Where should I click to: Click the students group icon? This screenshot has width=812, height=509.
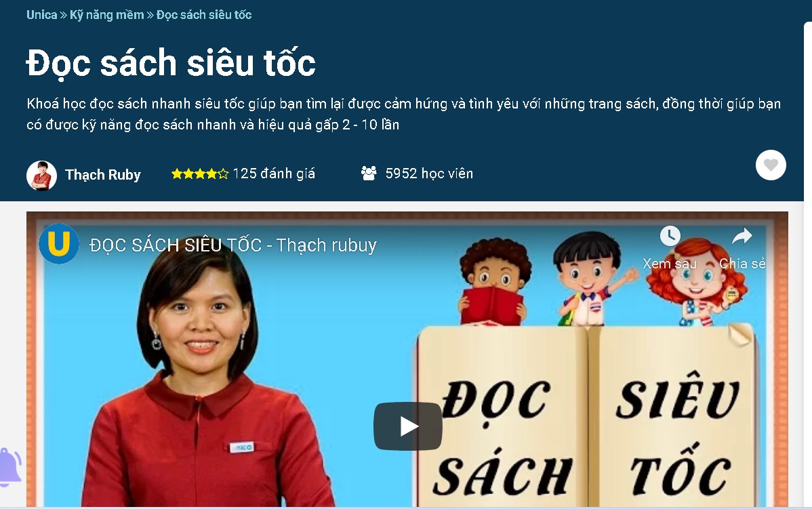[369, 173]
